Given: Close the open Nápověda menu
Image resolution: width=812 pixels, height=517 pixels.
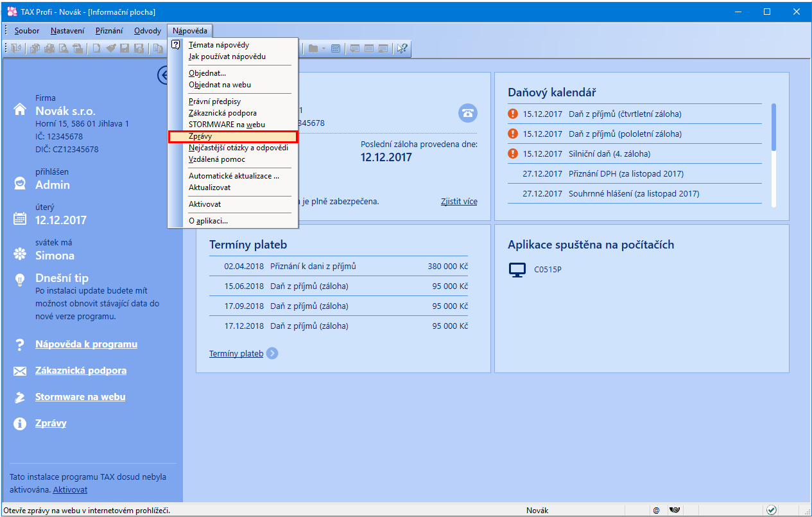Looking at the screenshot, I should [190, 31].
